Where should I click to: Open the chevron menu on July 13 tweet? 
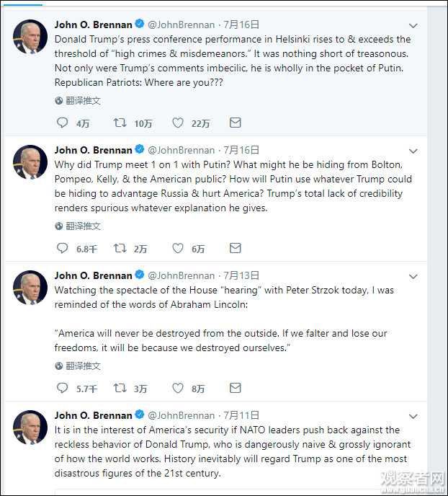(413, 277)
